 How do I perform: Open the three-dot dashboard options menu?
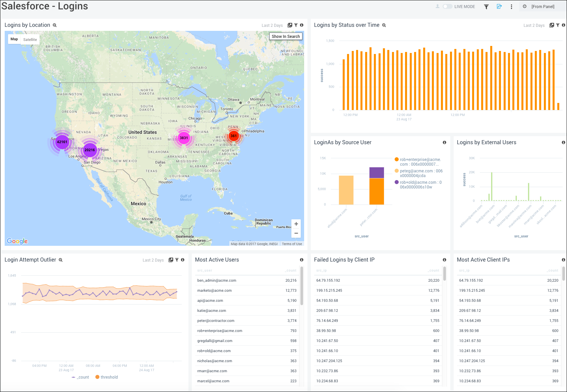tap(511, 6)
